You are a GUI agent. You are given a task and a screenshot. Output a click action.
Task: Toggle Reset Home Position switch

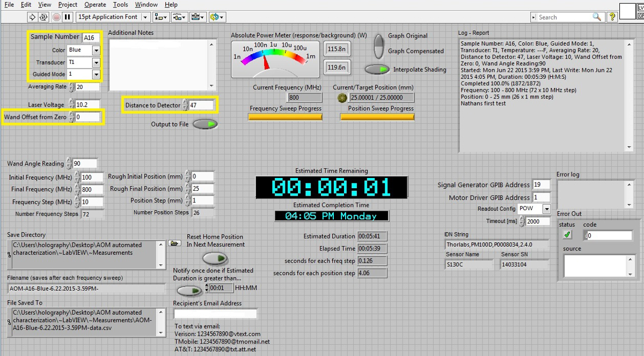pos(215,258)
